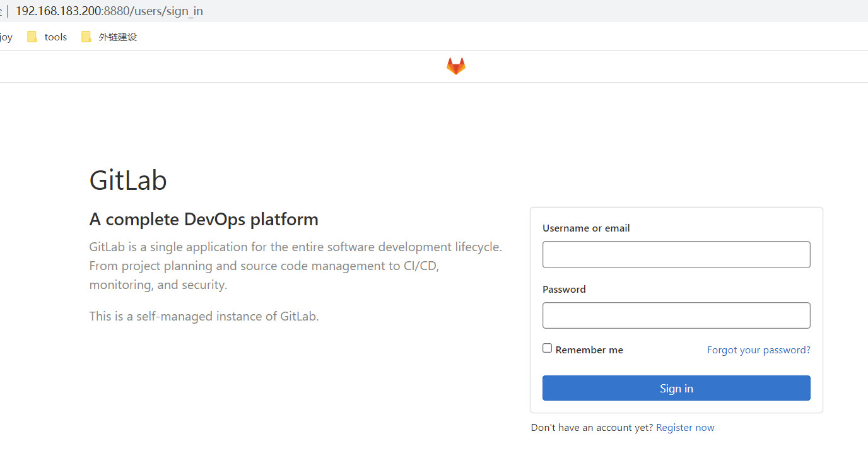The width and height of the screenshot is (868, 453).
Task: Select the address bar URL text
Action: click(x=109, y=11)
